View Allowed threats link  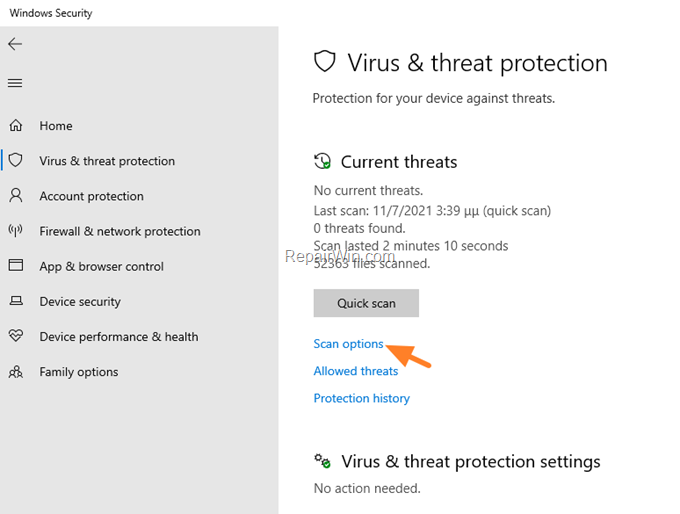pyautogui.click(x=356, y=371)
